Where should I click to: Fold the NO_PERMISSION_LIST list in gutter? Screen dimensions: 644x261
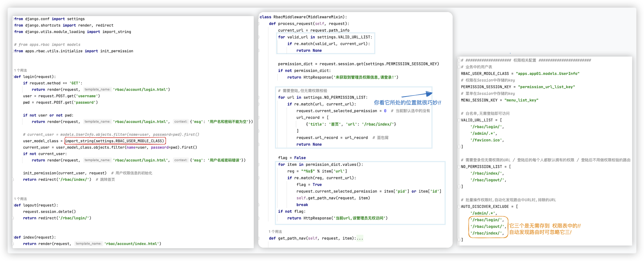459,167
